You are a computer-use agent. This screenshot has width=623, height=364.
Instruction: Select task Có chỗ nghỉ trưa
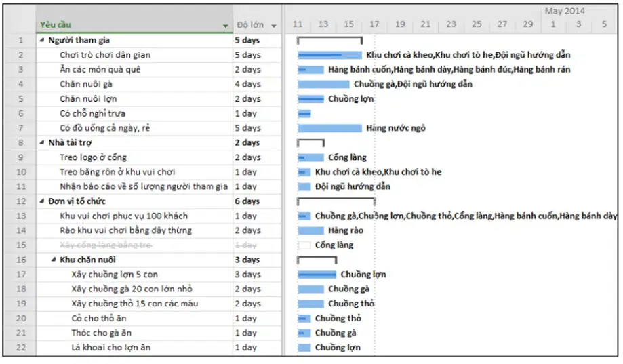[93, 114]
